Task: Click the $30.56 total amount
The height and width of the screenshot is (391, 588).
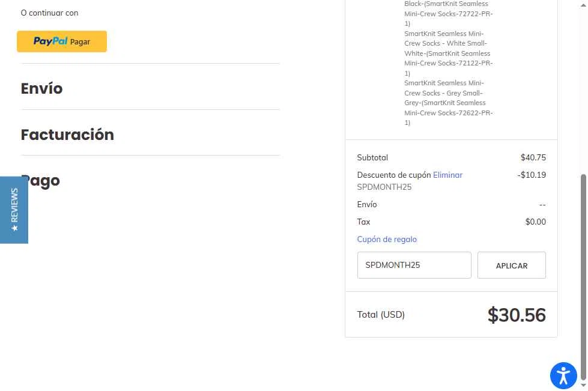Action: (x=517, y=315)
